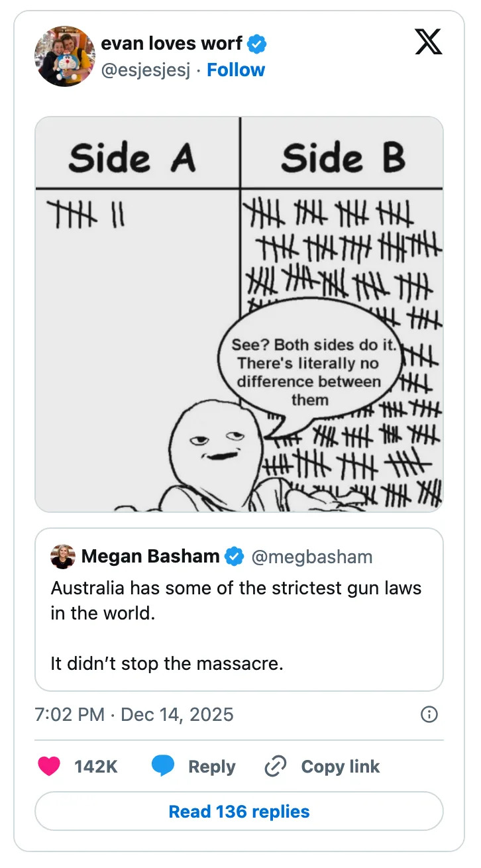Click the chain link copy icon

coord(274,767)
